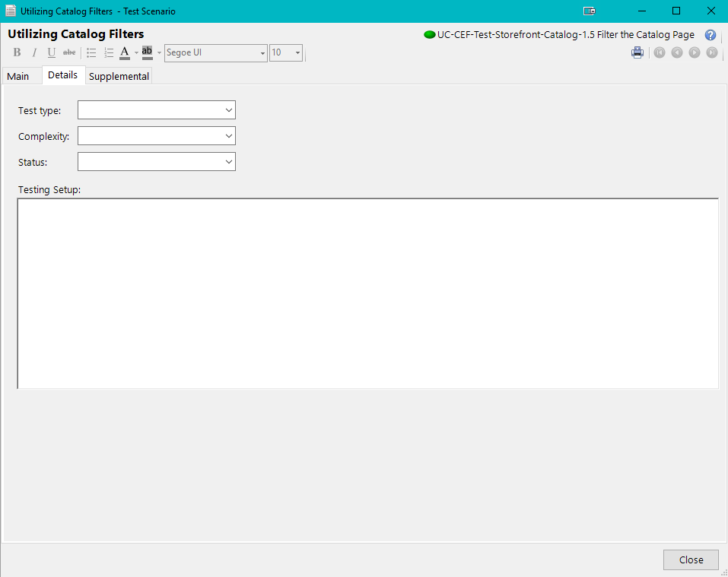The height and width of the screenshot is (577, 728).
Task: Maximize the Test Scenario window
Action: click(x=676, y=11)
